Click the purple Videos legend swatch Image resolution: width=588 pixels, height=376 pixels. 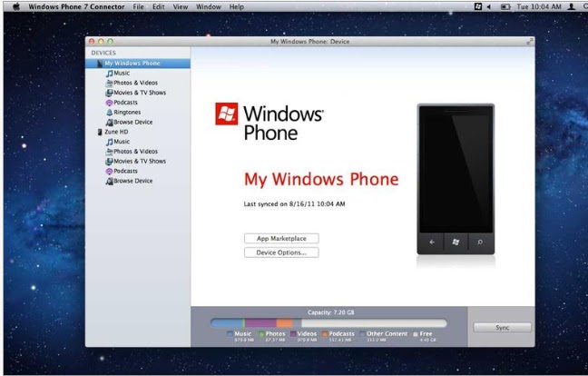pyautogui.click(x=293, y=333)
